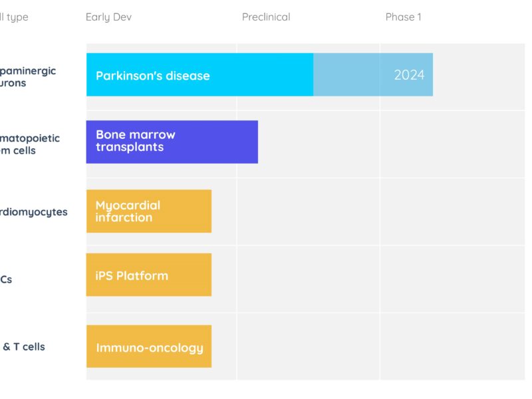The width and height of the screenshot is (532, 399).
Task: Click the empty Preclinical cell in iPS row
Action: click(309, 279)
